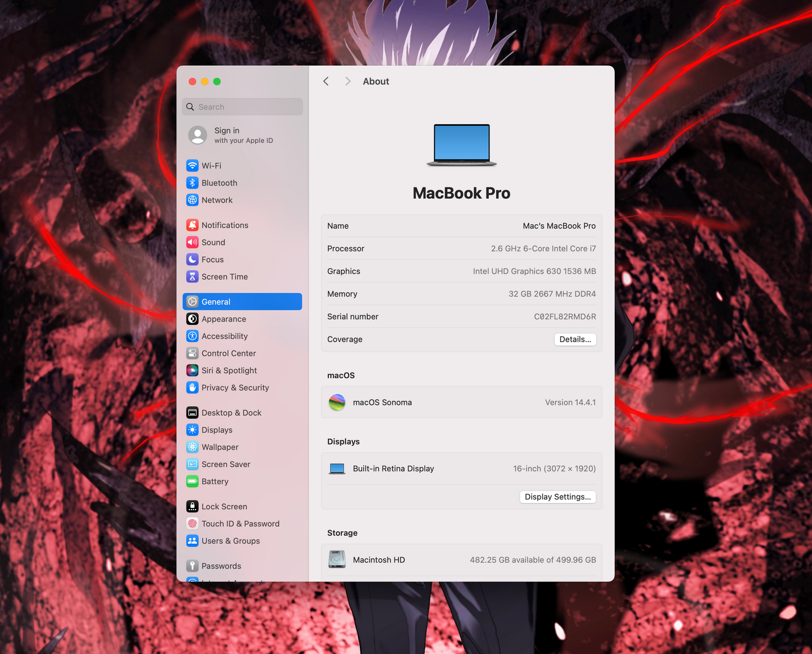Close the System Settings window
Viewport: 812px width, 654px height.
(192, 81)
